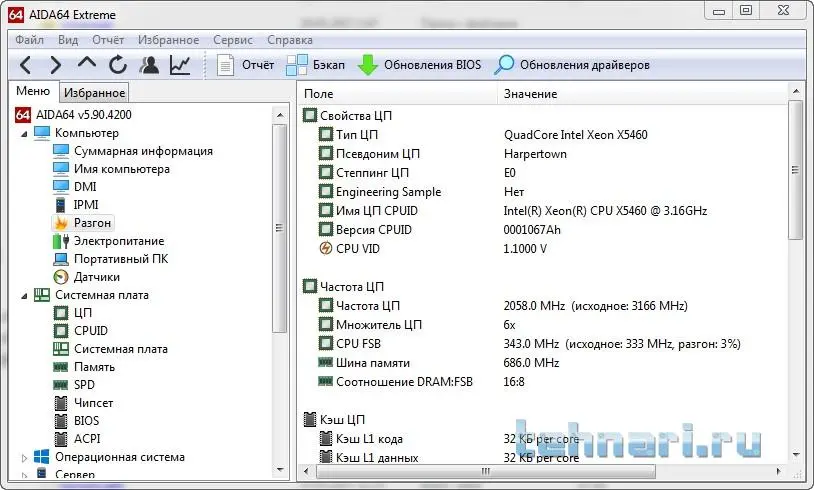Image resolution: width=814 pixels, height=490 pixels.
Task: Click the right panel vertical scrollbar
Action: pyautogui.click(x=796, y=300)
